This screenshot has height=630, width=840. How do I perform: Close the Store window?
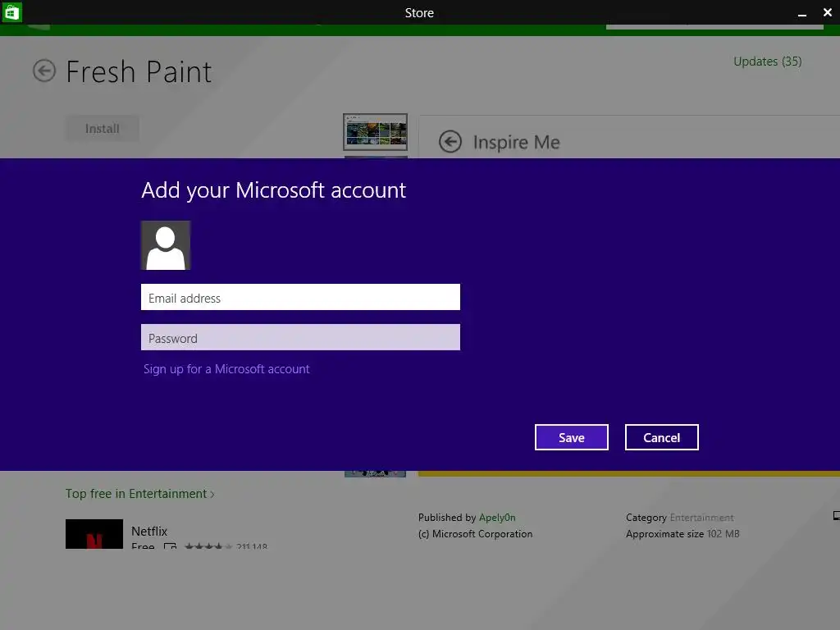[827, 12]
